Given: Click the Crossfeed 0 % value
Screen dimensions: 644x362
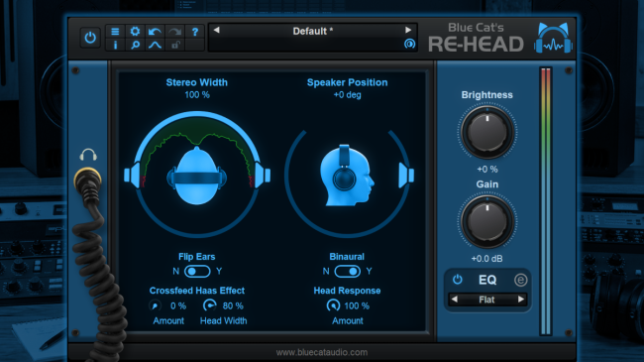Looking at the screenshot, I should point(178,305).
